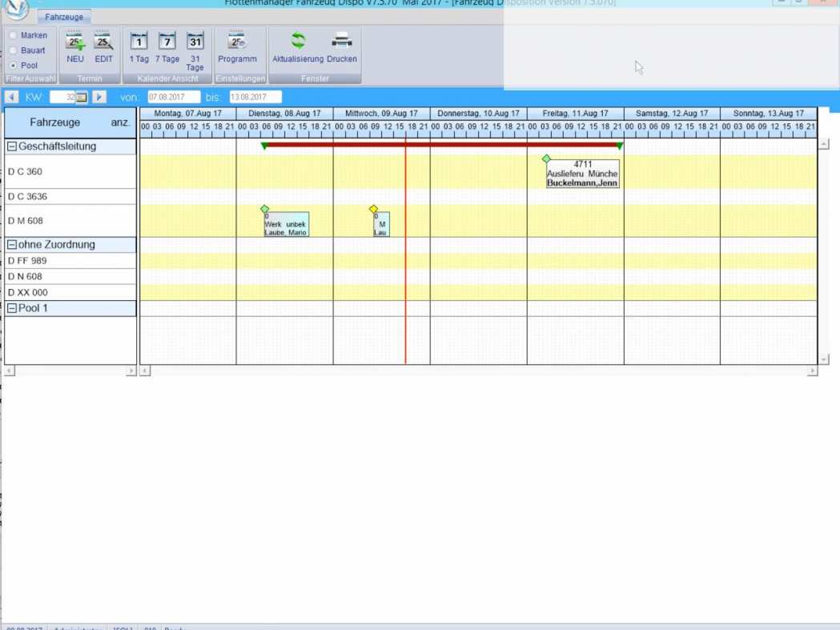Open Programm settings
This screenshot has height=630, width=840.
237,44
